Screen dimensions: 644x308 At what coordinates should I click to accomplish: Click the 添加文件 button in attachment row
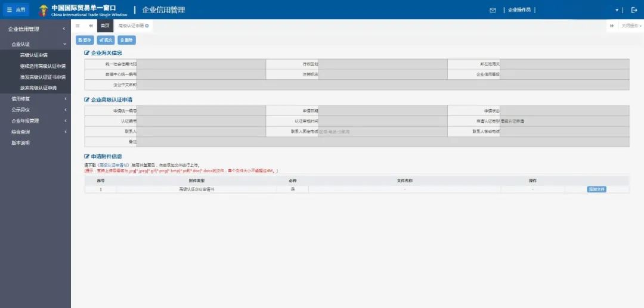[596, 189]
